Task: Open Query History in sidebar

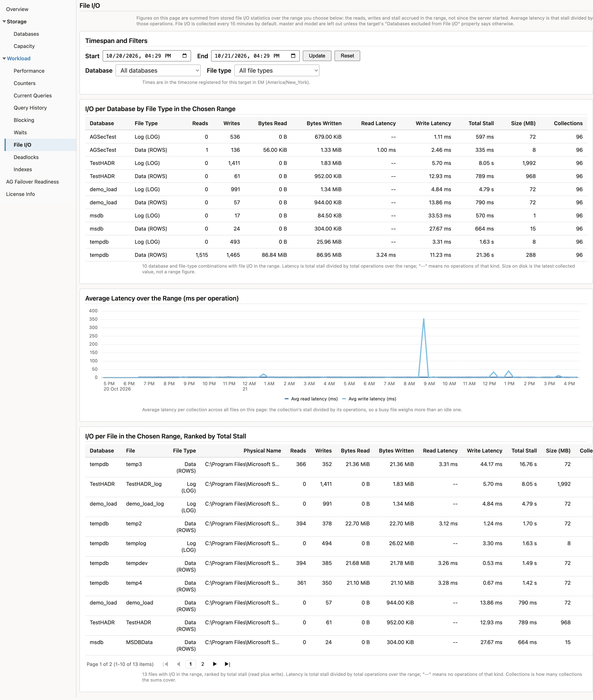Action: click(30, 108)
